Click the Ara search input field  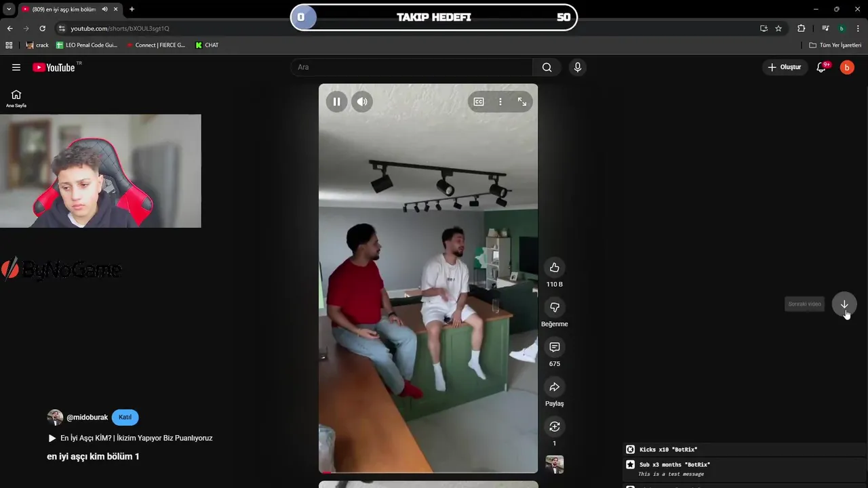point(412,67)
